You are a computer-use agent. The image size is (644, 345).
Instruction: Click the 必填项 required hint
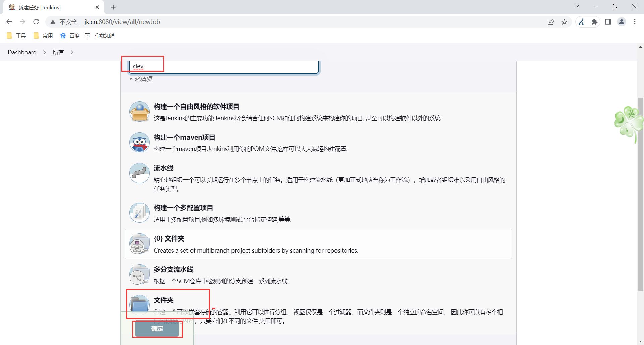[x=141, y=79]
